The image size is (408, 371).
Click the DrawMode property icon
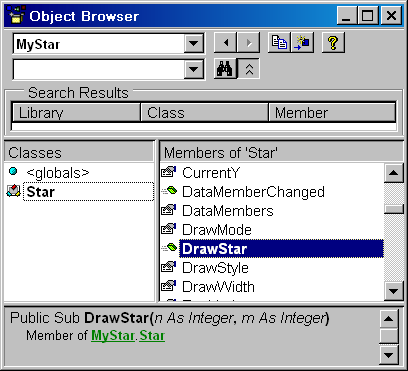(169, 229)
